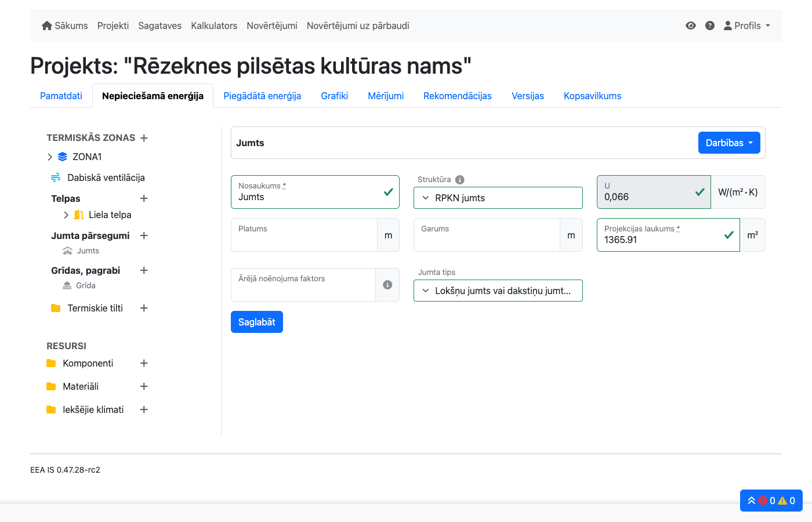
Task: Click the red error counter badge at bottom right
Action: point(764,501)
